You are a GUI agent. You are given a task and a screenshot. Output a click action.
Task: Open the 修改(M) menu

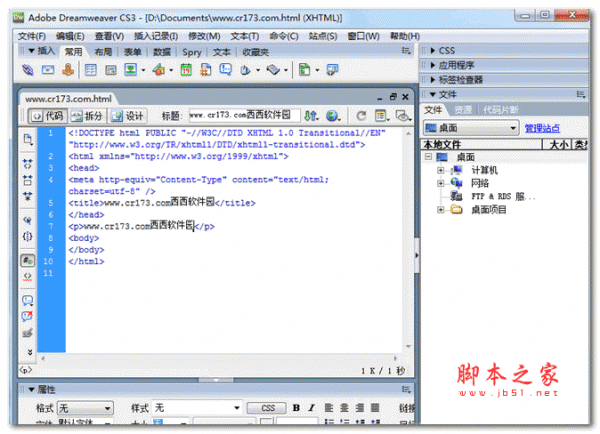pos(204,36)
